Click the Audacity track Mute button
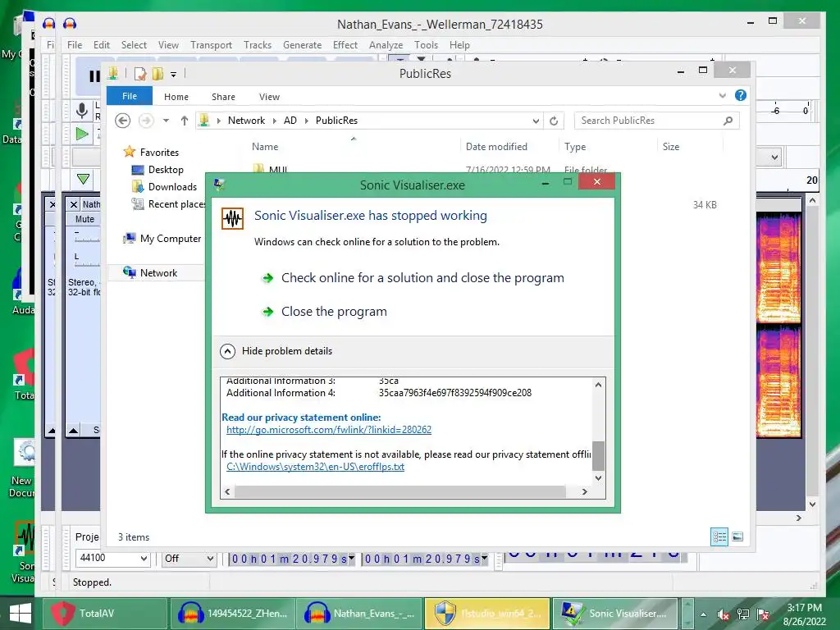The image size is (840, 630). tap(84, 219)
